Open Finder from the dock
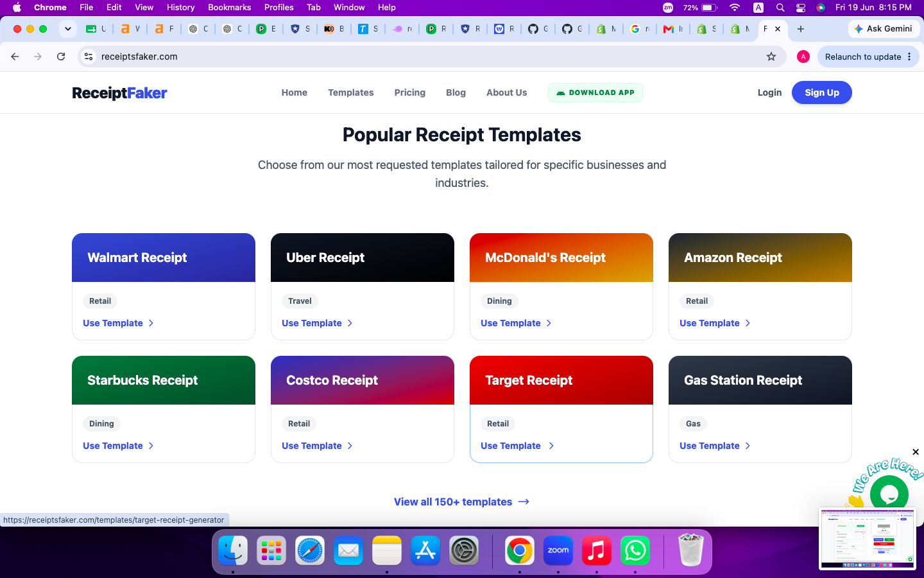The height and width of the screenshot is (578, 924). pyautogui.click(x=233, y=550)
